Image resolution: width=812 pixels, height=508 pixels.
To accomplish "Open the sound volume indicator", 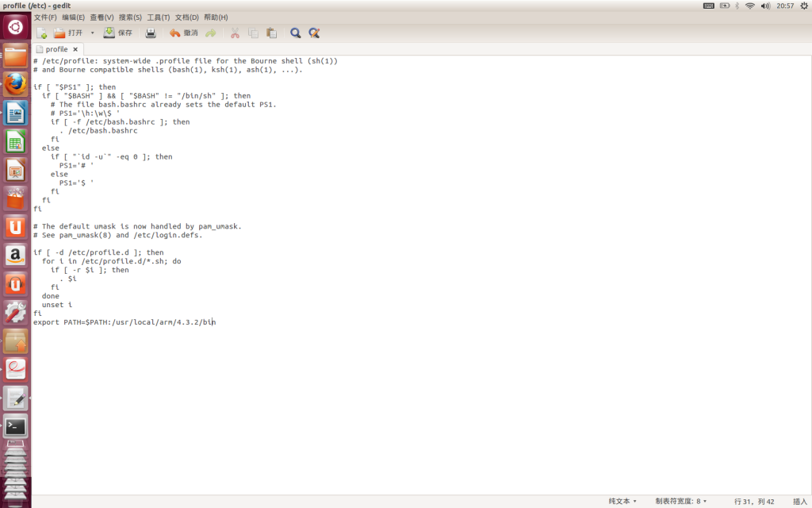I will (765, 6).
